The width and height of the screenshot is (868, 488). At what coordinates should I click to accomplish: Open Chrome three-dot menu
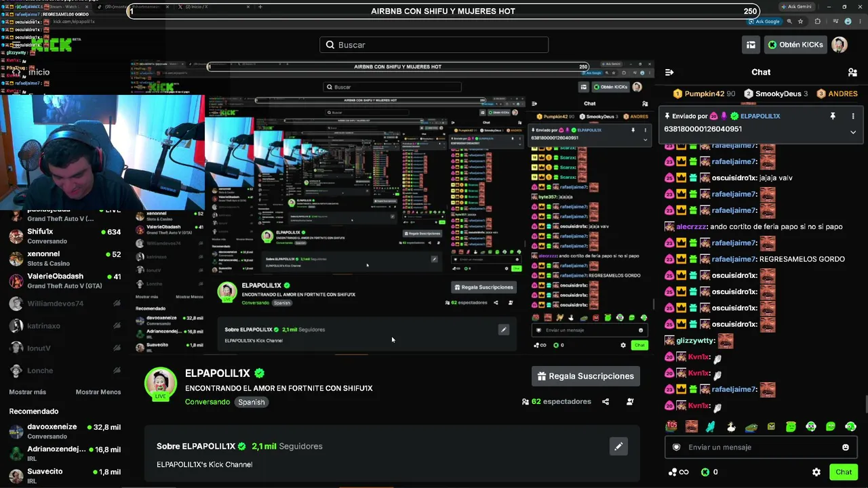pos(860,22)
